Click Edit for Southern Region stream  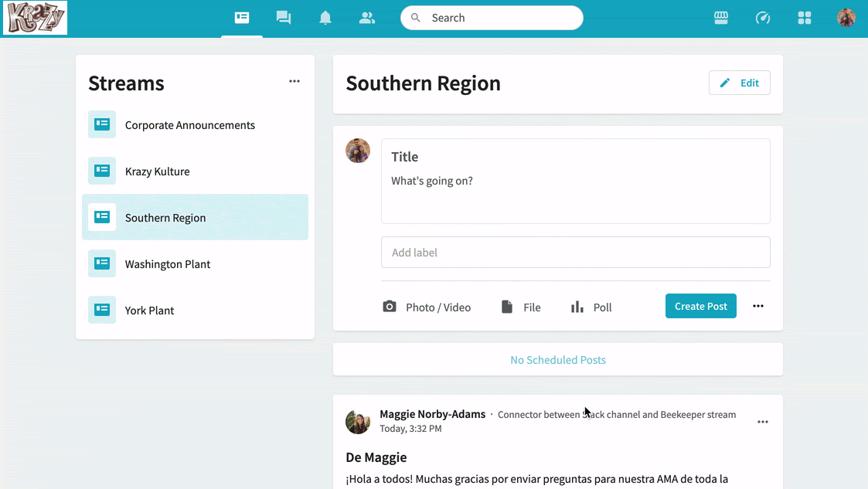(739, 83)
